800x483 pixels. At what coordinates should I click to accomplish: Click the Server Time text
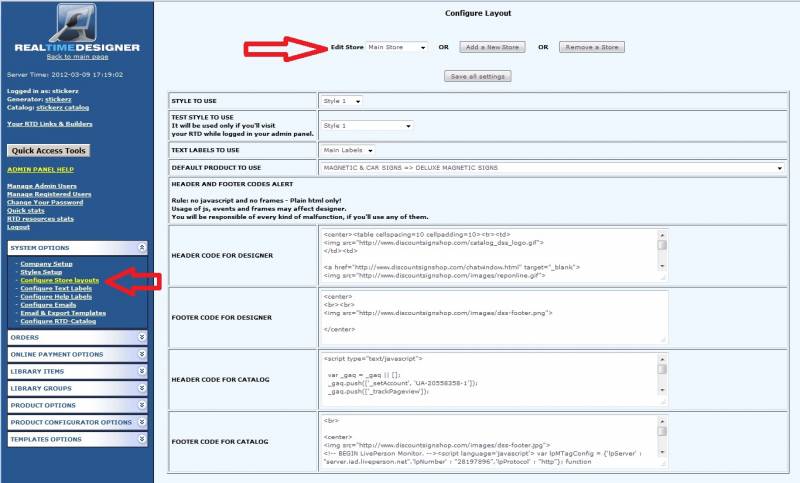coord(65,74)
